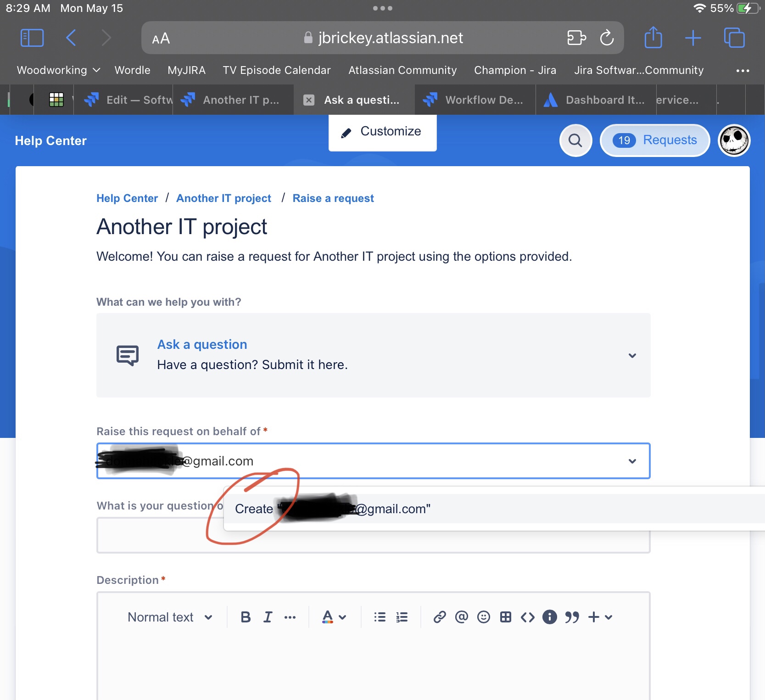The image size is (765, 700).
Task: Open the Atlassian Community bookmark
Action: [x=402, y=70]
